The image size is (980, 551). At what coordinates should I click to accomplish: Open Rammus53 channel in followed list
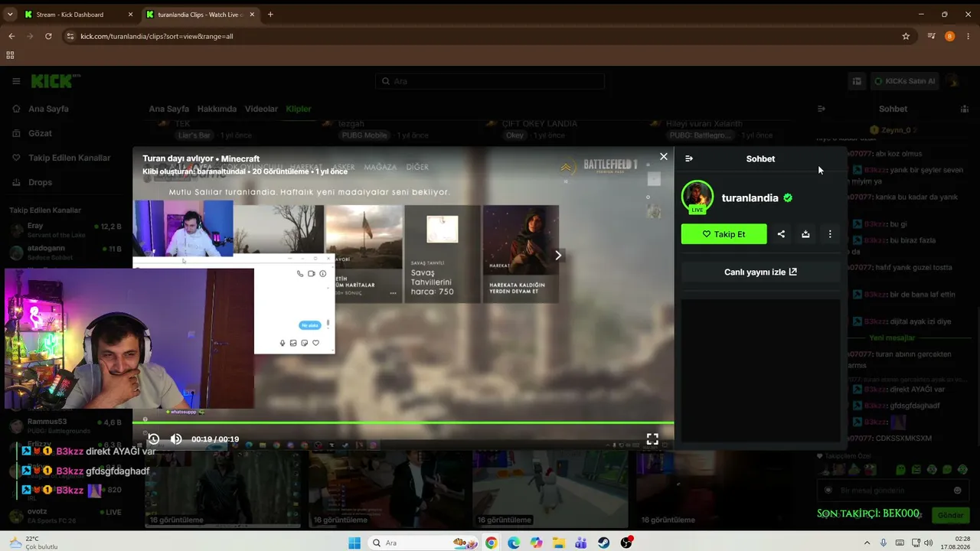65,425
